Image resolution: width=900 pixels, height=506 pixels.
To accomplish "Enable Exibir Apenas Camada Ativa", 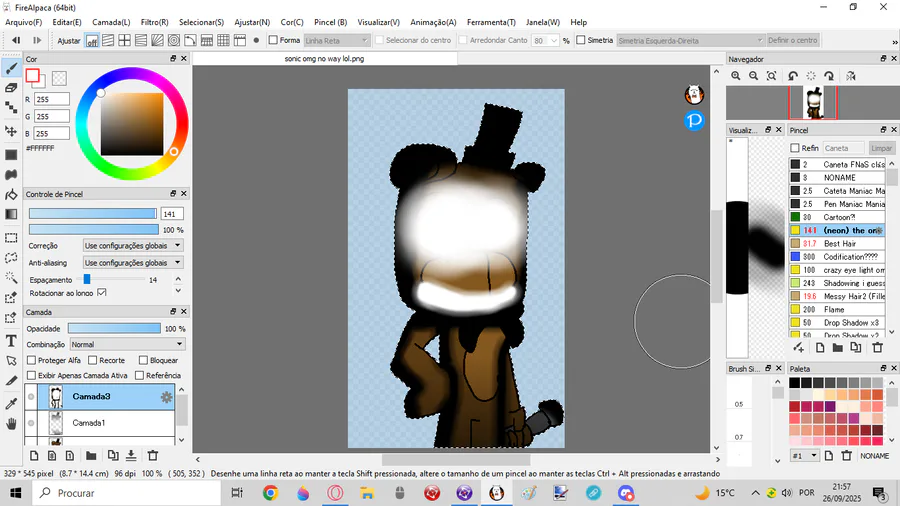I will coord(32,375).
